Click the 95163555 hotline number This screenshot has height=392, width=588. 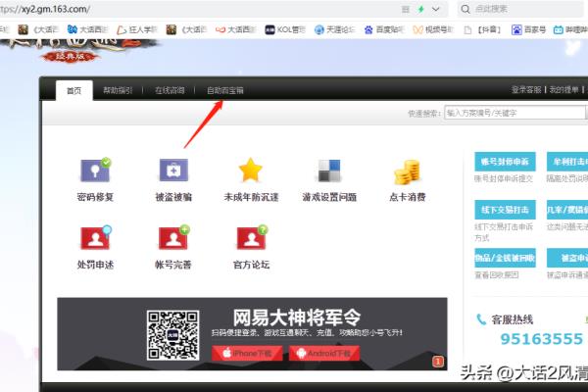[x=542, y=339]
